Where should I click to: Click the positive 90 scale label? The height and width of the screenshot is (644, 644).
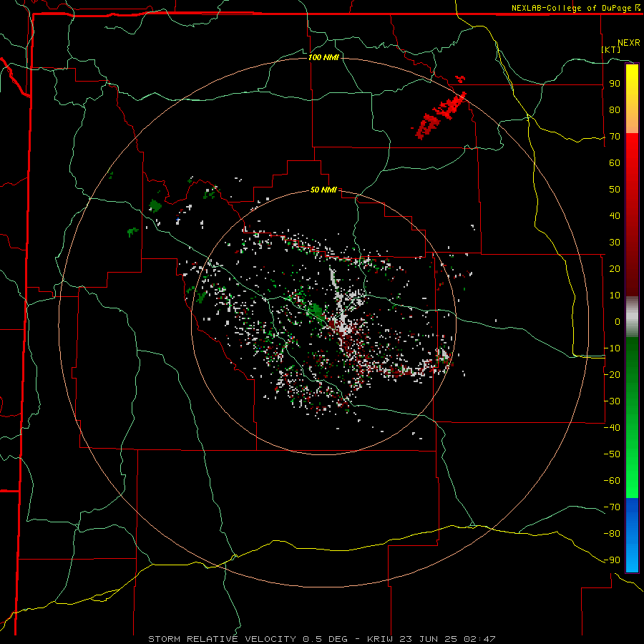[x=615, y=84]
